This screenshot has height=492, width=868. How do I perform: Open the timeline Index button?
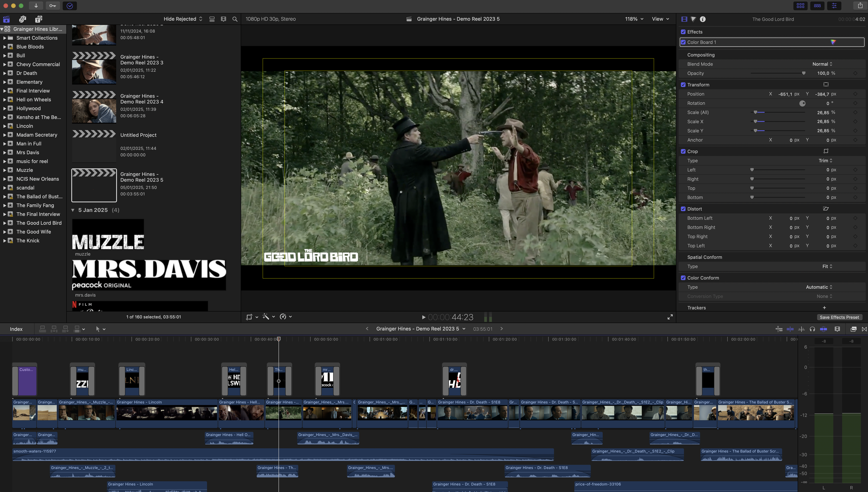point(16,329)
